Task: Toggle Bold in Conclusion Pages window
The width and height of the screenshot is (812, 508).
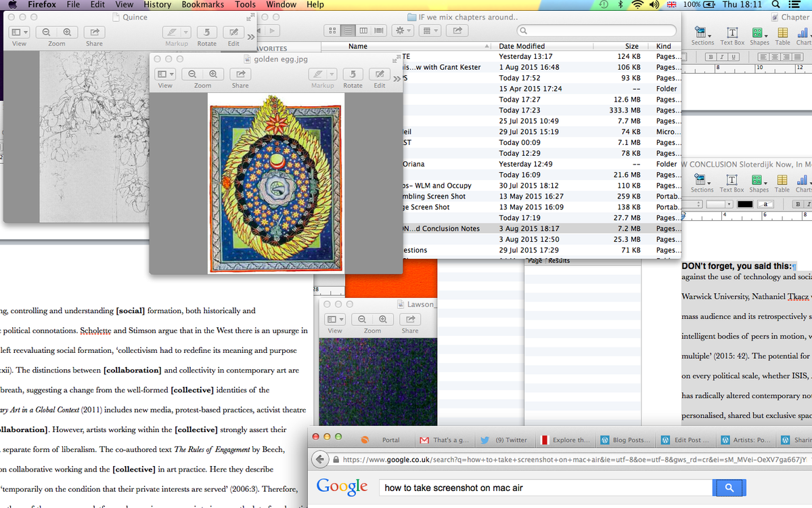Action: 798,205
